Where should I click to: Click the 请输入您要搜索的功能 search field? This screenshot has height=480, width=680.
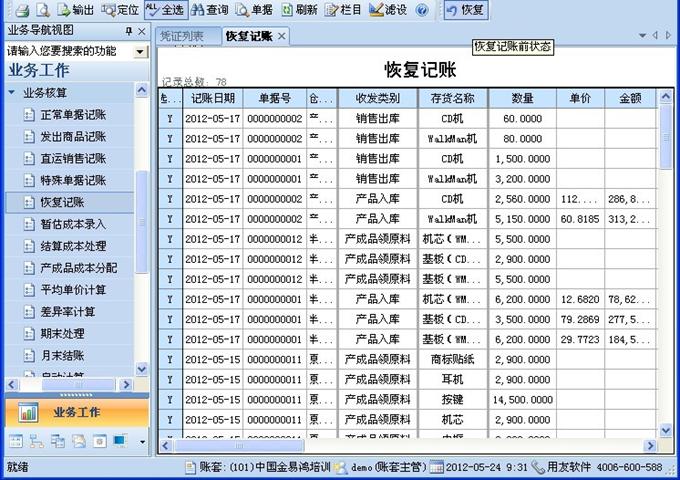point(69,51)
